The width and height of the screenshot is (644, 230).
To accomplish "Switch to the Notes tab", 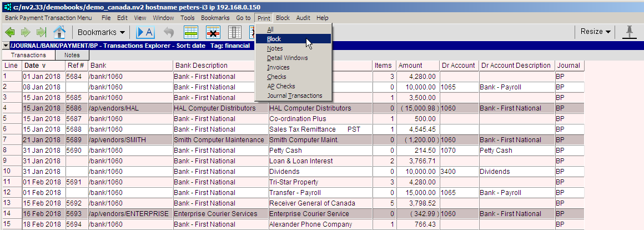I will pos(72,56).
